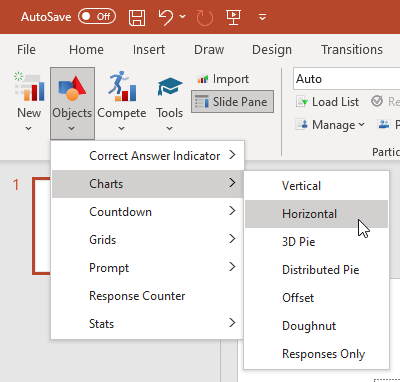
Task: Open the Draw ribbon tab
Action: (209, 50)
